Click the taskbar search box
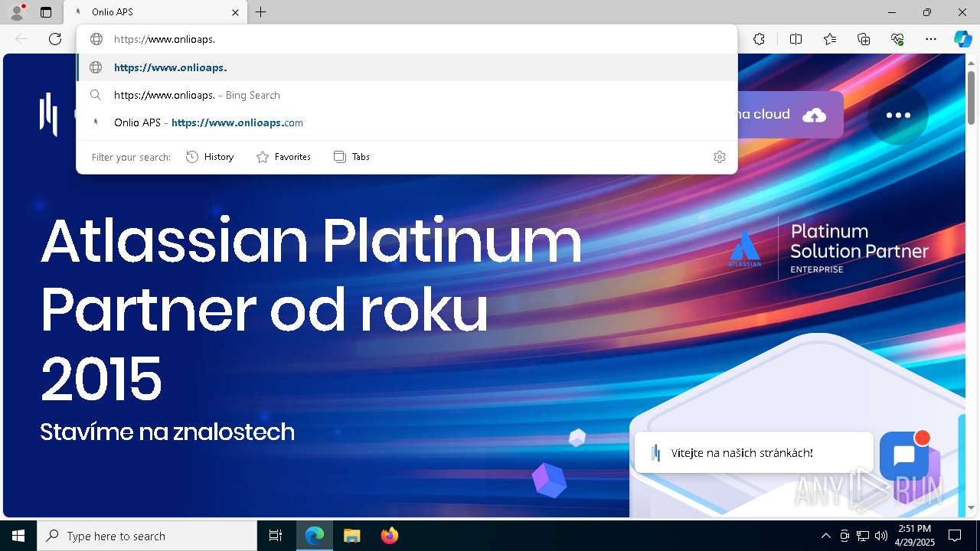This screenshot has height=551, width=980. (x=147, y=536)
